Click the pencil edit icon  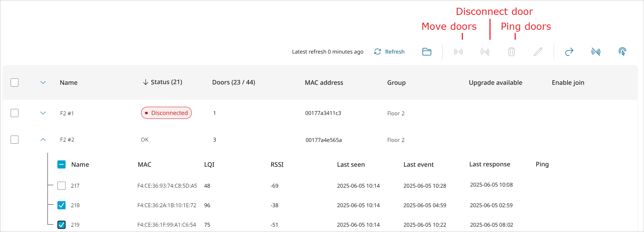(x=538, y=52)
